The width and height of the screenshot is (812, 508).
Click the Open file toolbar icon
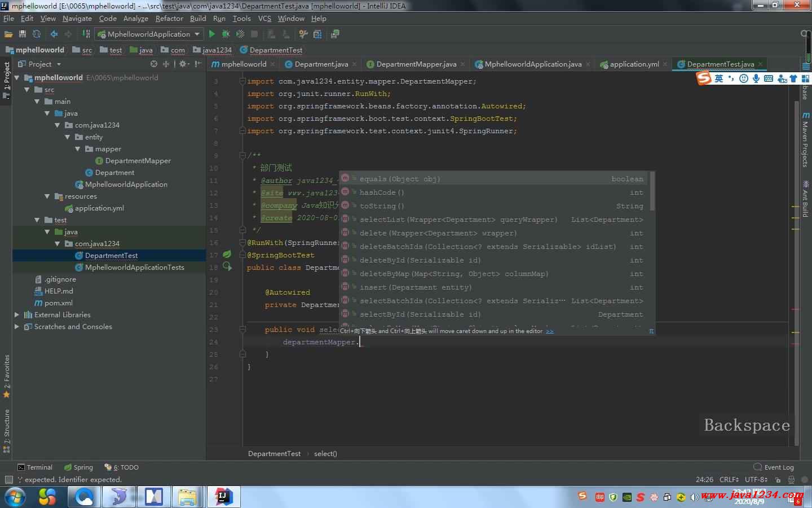(8, 34)
